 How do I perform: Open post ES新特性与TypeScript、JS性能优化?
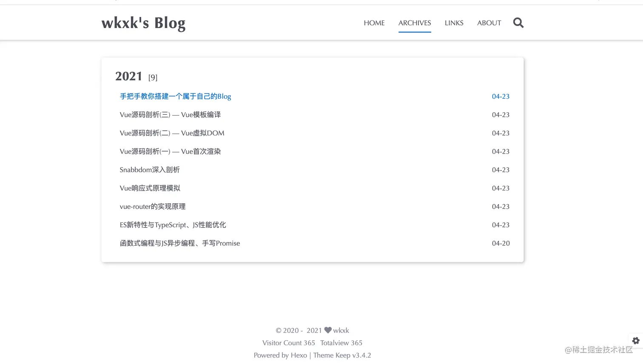[x=173, y=225]
